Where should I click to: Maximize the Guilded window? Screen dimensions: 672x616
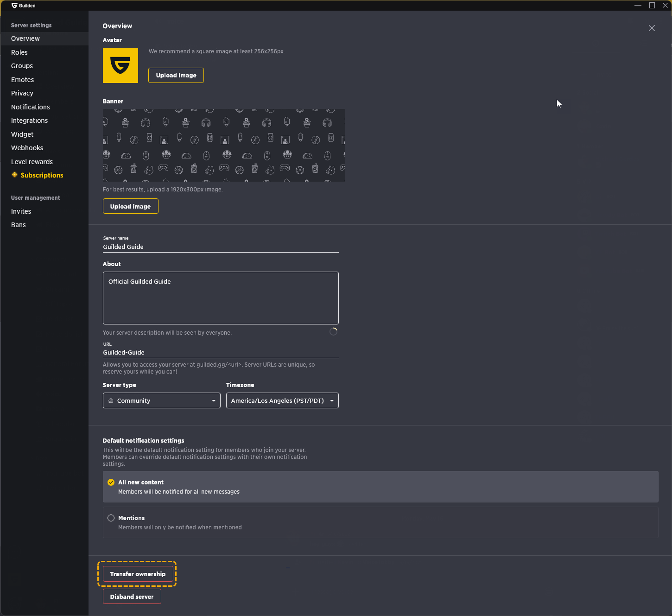652,6
